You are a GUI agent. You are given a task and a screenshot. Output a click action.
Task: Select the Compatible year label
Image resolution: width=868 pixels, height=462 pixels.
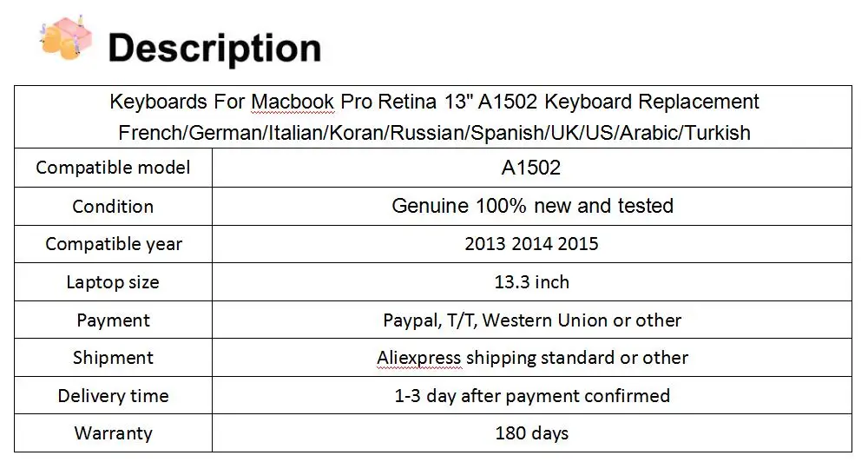(114, 244)
